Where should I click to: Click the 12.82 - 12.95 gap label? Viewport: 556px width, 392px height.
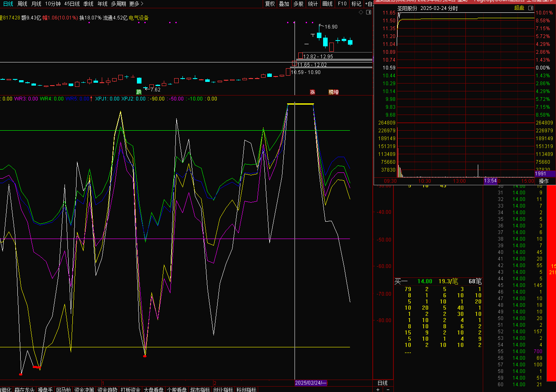318,56
